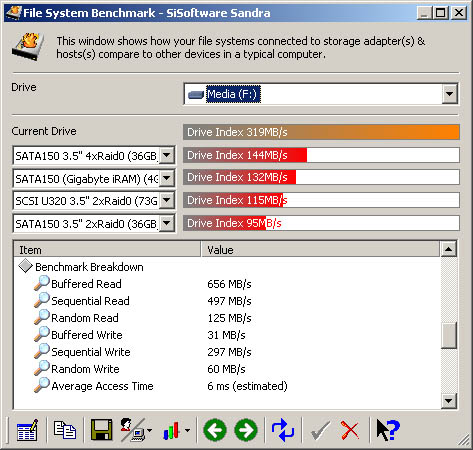Click the red X Cancel icon
The height and width of the screenshot is (450, 473).
click(x=350, y=431)
